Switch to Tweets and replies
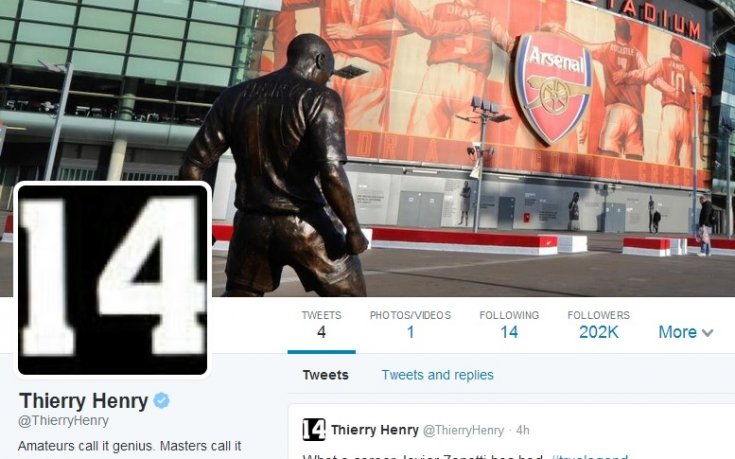 [x=437, y=375]
